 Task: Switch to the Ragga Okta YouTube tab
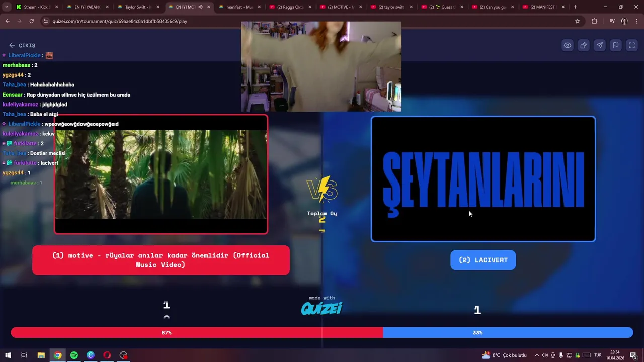pos(290,7)
